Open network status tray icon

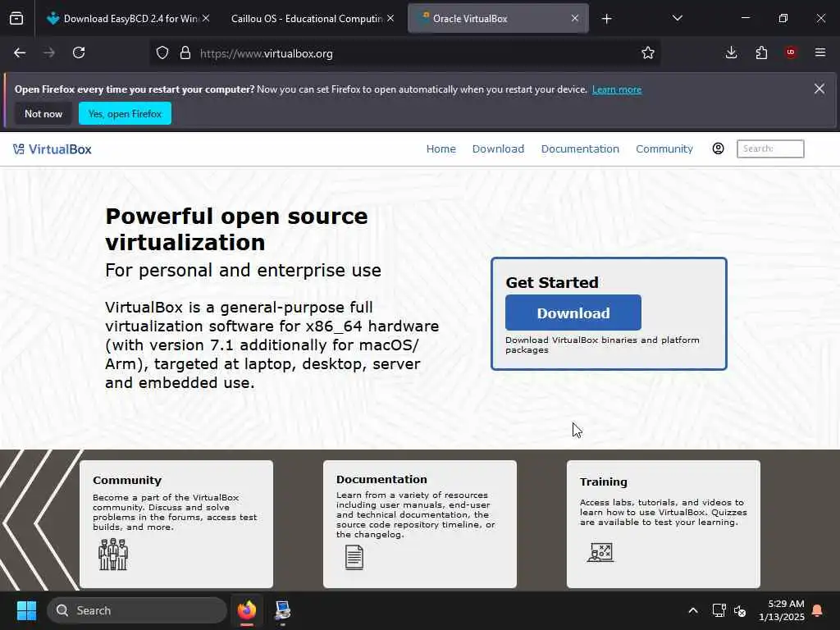point(719,610)
